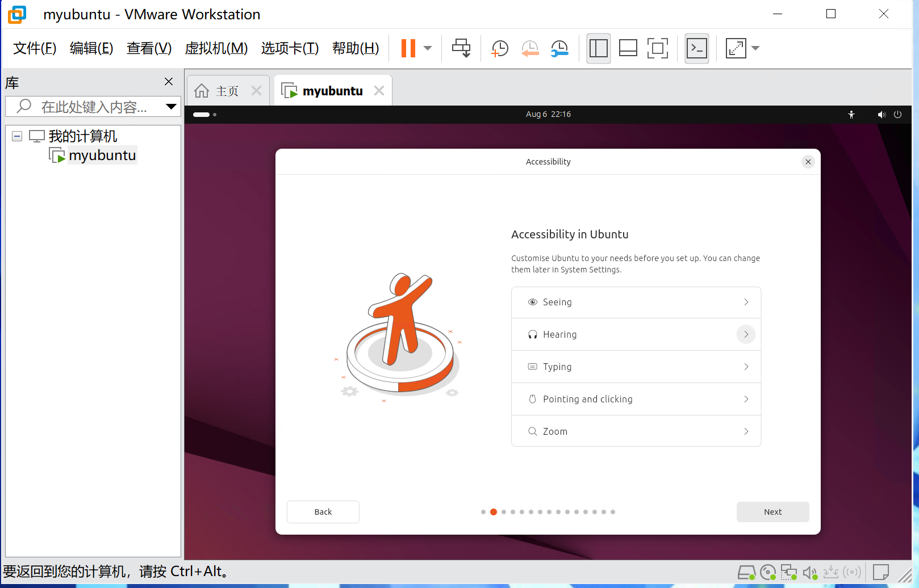Open the power options dropdown beside pause
Viewport: 919px width, 588px height.
point(428,48)
